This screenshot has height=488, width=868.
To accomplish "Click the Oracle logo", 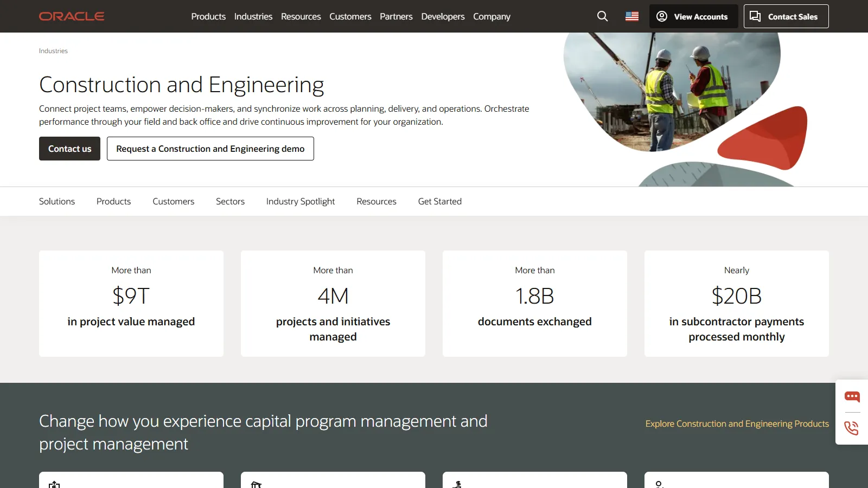I will pos(72,16).
